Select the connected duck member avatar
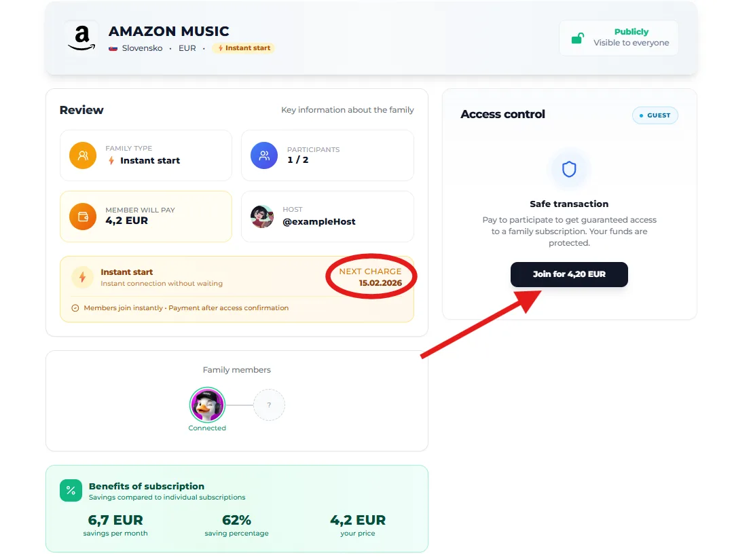This screenshot has width=751, height=560. pos(207,405)
